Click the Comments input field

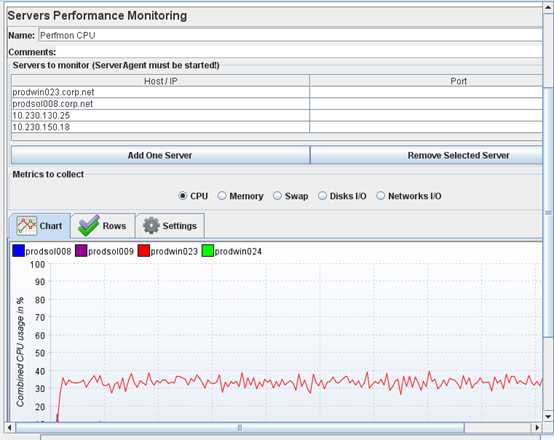coord(300,52)
